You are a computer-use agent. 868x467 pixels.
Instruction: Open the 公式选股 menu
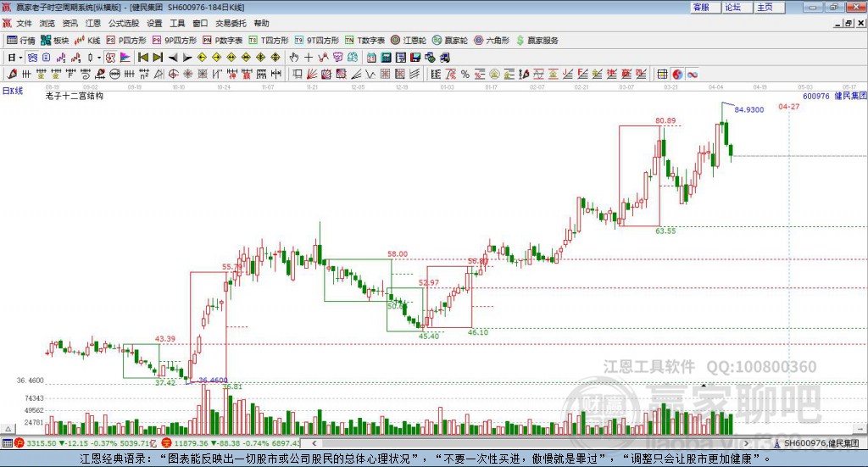124,23
